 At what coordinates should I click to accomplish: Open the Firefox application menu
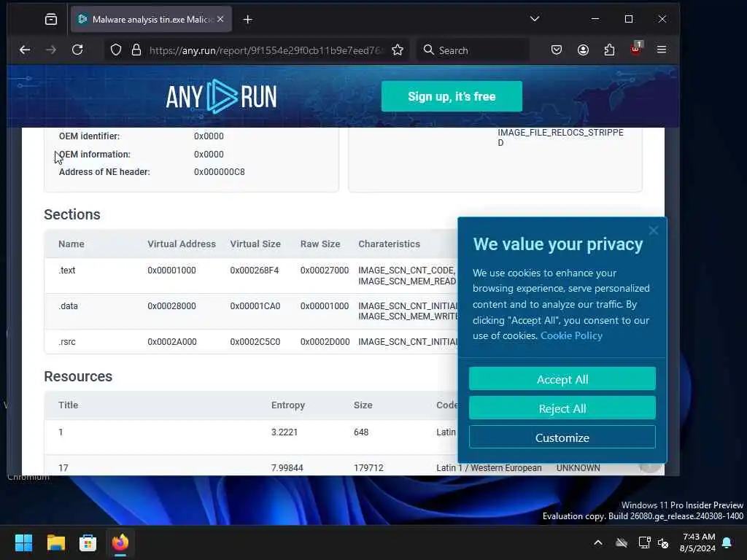pyautogui.click(x=662, y=50)
